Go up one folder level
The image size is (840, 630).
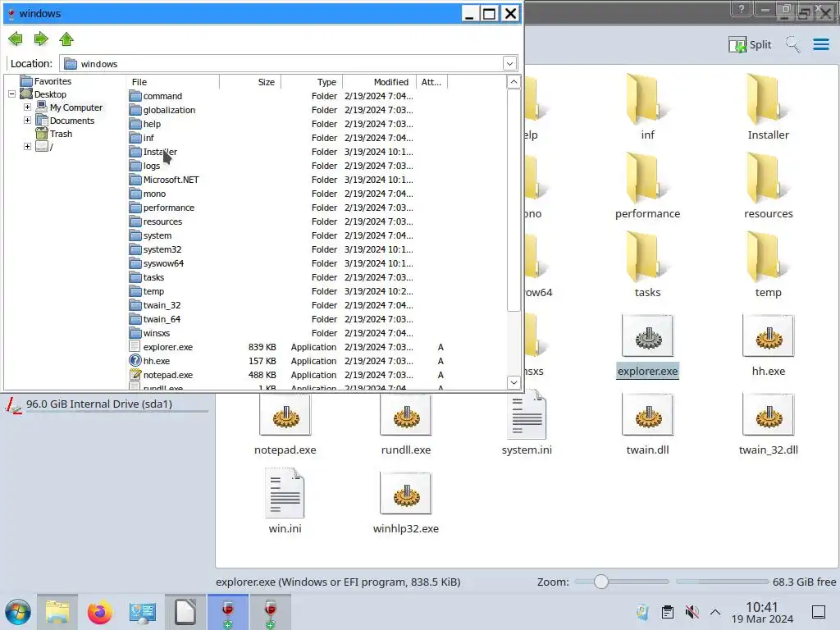point(66,39)
